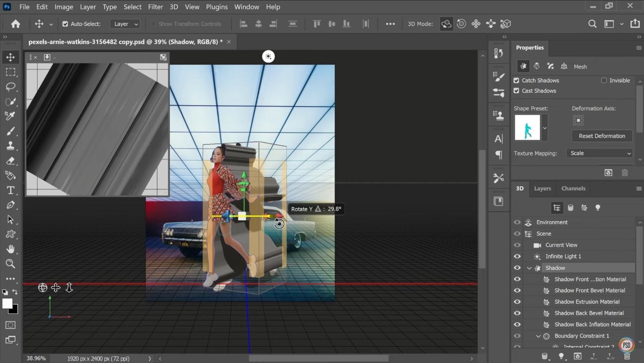Click the foreground color swatch
This screenshot has height=363, width=644.
tap(8, 304)
